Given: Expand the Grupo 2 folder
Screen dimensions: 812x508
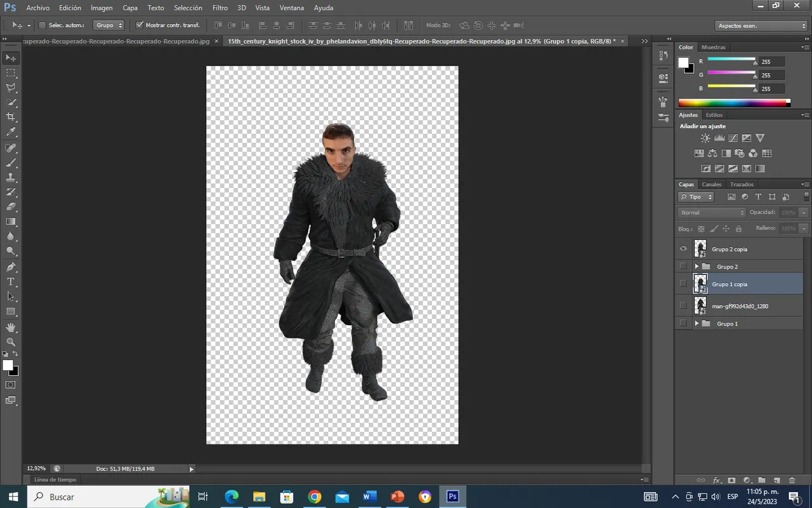Looking at the screenshot, I should click(x=697, y=267).
